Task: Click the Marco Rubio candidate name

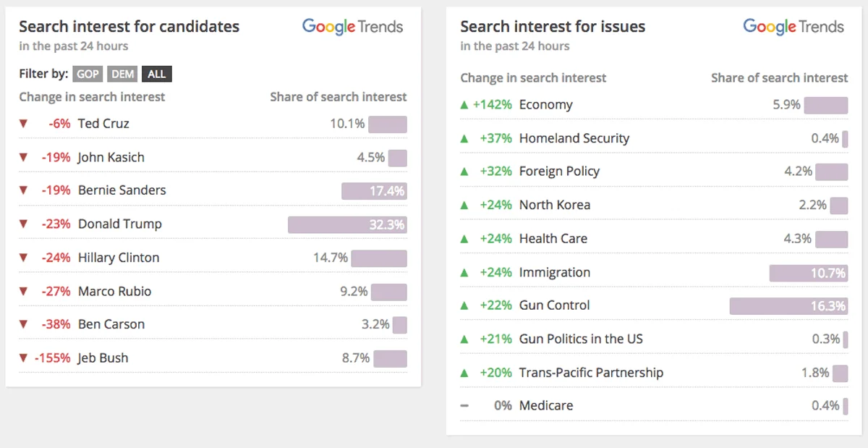Action: (x=114, y=292)
